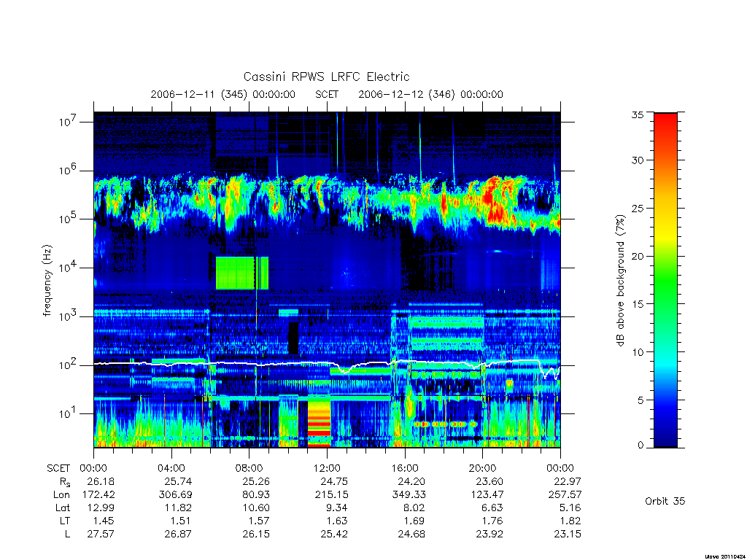Viewport: 747px width, 560px height.
Task: Click the 'Lon' row label
Action: pos(61,495)
